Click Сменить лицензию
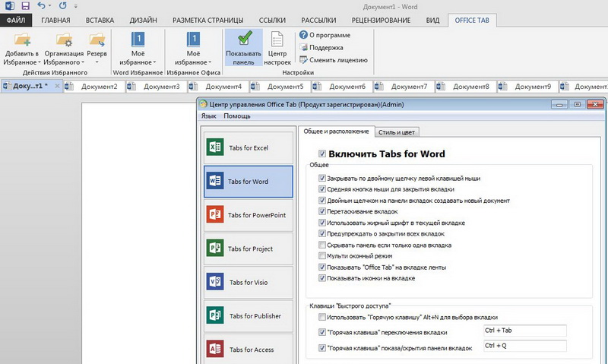Screen dimensions: 608x364 pyautogui.click(x=334, y=60)
